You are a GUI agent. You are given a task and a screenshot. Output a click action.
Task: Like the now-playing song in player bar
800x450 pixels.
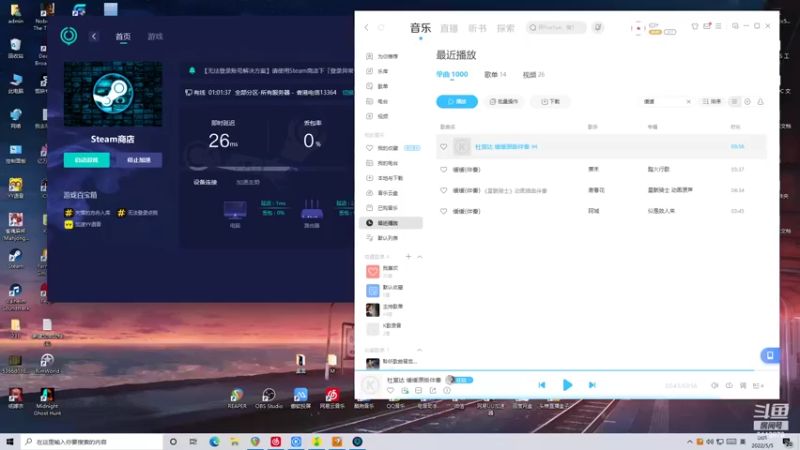[x=390, y=390]
